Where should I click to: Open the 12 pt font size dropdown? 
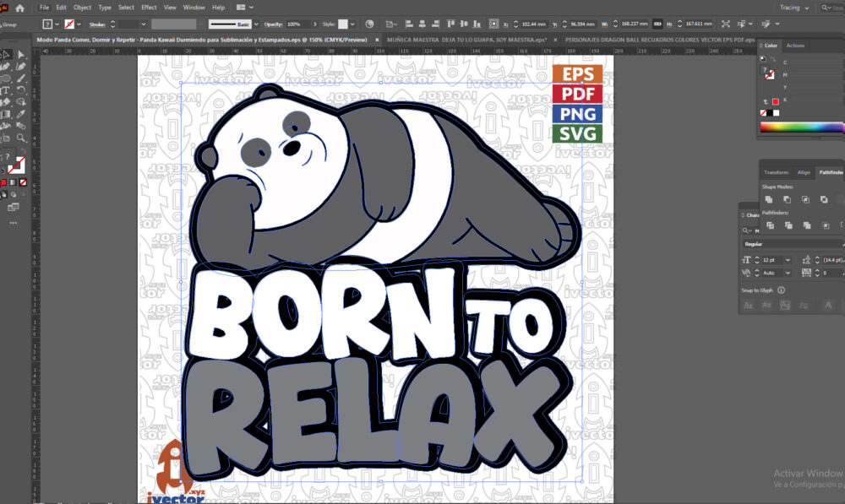coord(788,260)
